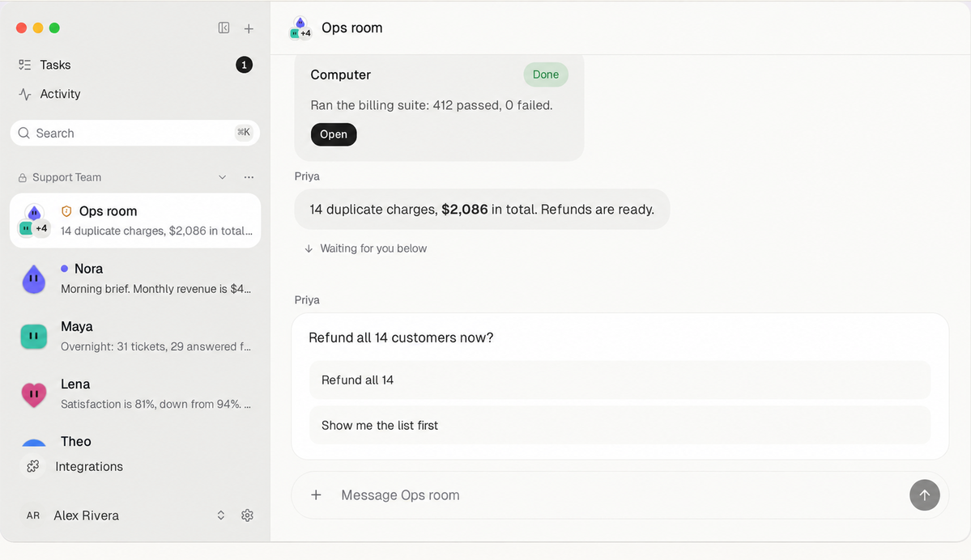Image resolution: width=971 pixels, height=560 pixels.
Task: Click the Open button on Computer card
Action: [x=334, y=134]
